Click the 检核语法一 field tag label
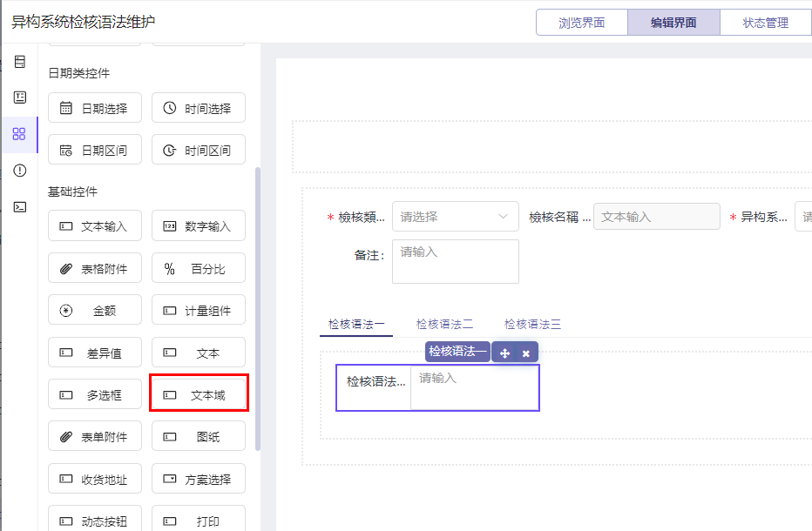 [x=457, y=352]
